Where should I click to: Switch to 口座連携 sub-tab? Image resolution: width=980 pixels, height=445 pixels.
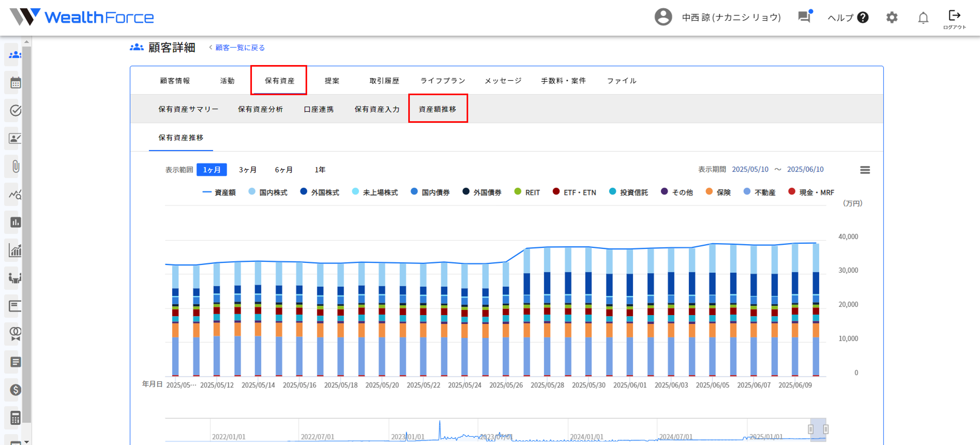pos(318,109)
